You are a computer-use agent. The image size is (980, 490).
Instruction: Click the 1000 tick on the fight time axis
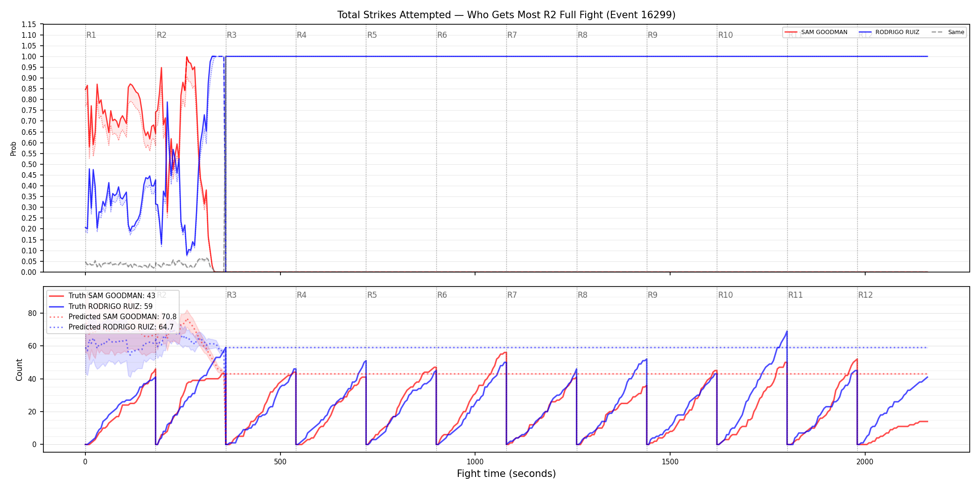tap(475, 462)
